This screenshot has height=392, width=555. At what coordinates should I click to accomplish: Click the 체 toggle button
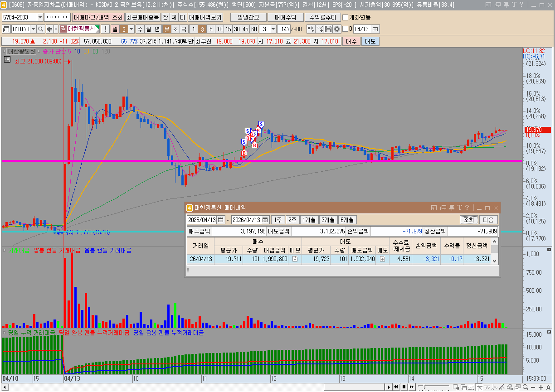pyautogui.click(x=174, y=17)
